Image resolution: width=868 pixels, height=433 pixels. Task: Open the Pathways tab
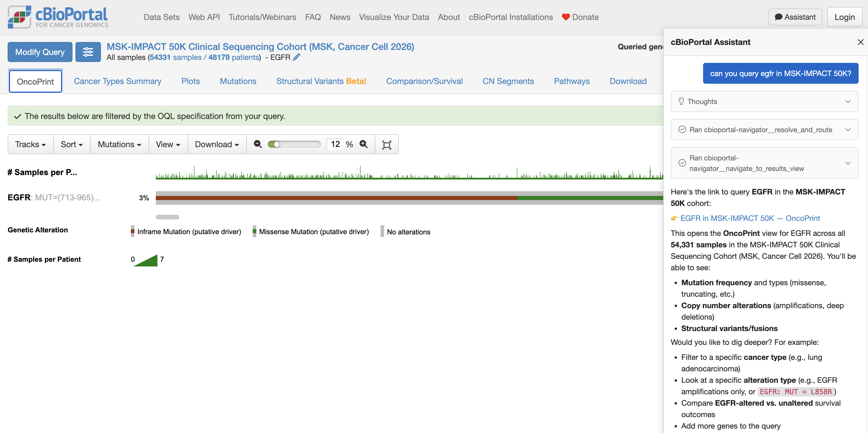[x=572, y=81]
